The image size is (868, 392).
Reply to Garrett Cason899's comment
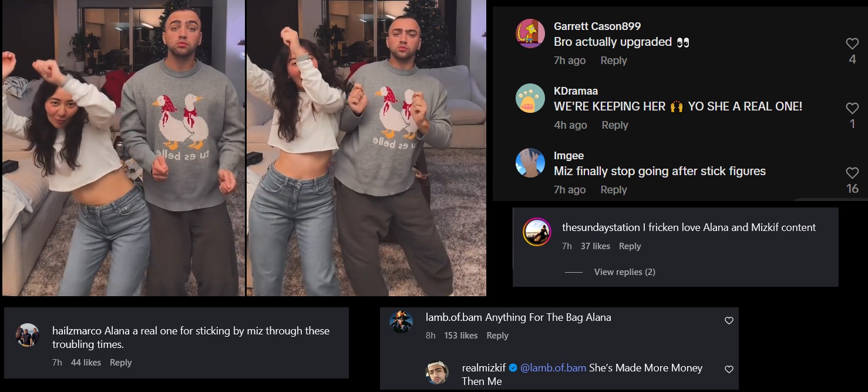(x=614, y=61)
